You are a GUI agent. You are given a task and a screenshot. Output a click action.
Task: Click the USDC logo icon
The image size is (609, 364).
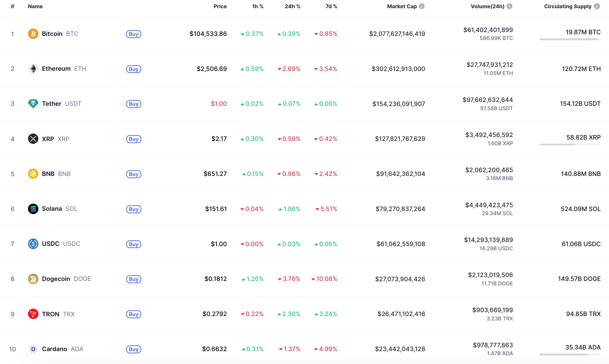point(33,244)
